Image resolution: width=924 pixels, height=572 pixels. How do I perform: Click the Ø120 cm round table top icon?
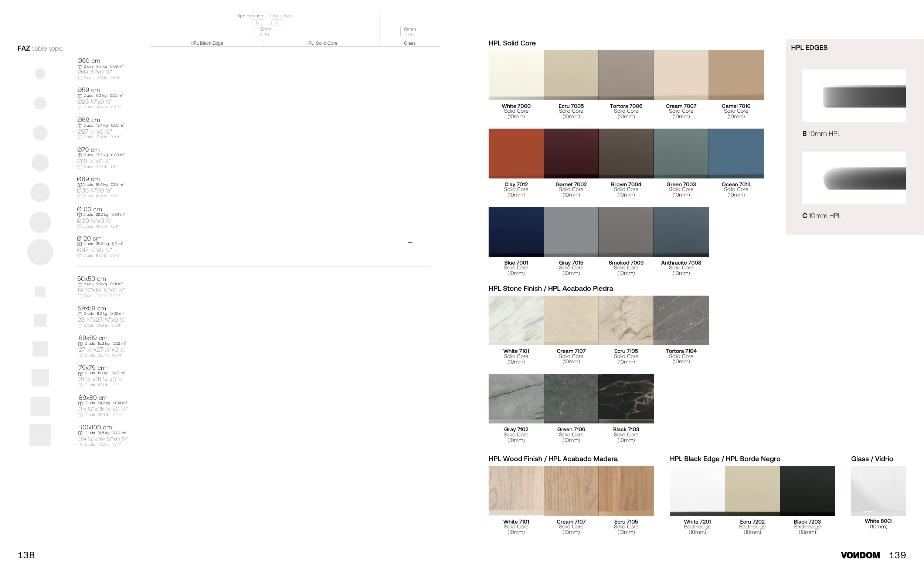[x=40, y=252]
